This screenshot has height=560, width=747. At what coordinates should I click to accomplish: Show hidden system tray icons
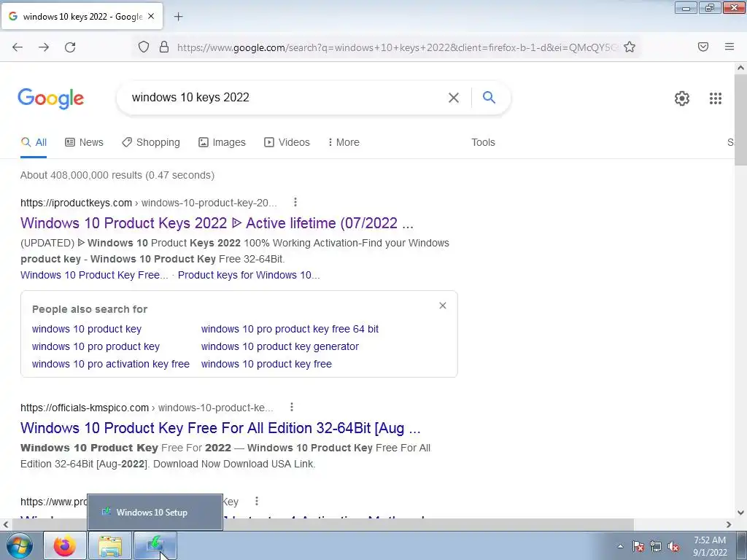[620, 546]
